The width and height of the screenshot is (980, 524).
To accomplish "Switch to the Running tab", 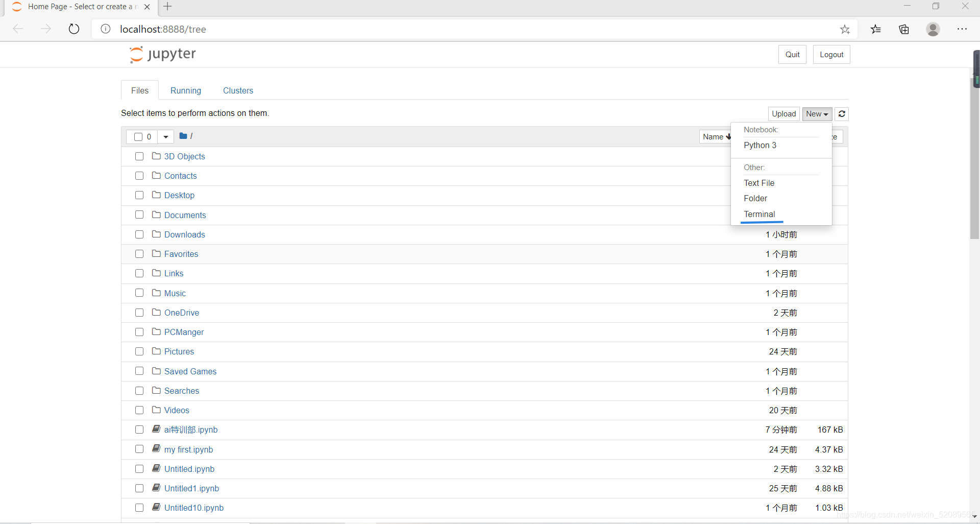I will [186, 90].
